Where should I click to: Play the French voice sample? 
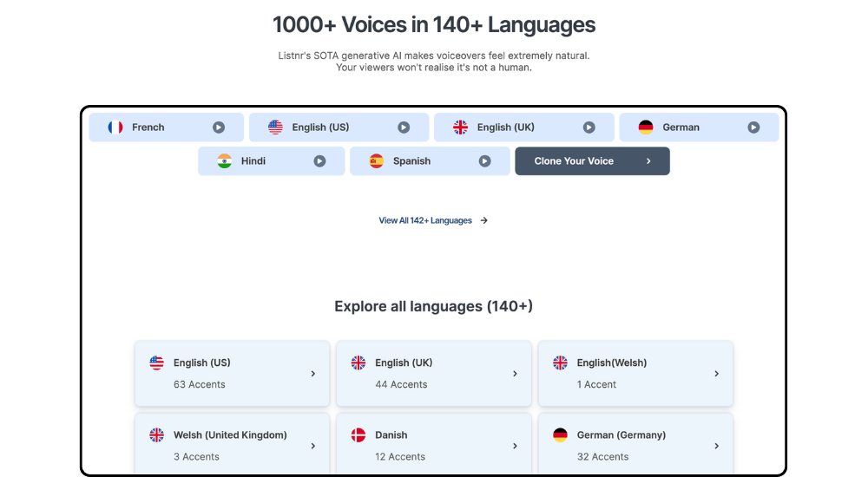pos(219,127)
